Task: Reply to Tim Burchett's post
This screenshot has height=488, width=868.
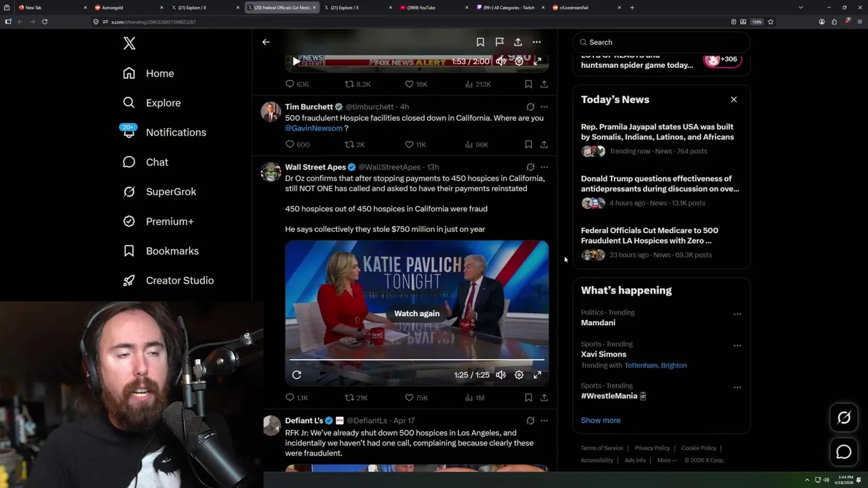Action: pos(297,144)
